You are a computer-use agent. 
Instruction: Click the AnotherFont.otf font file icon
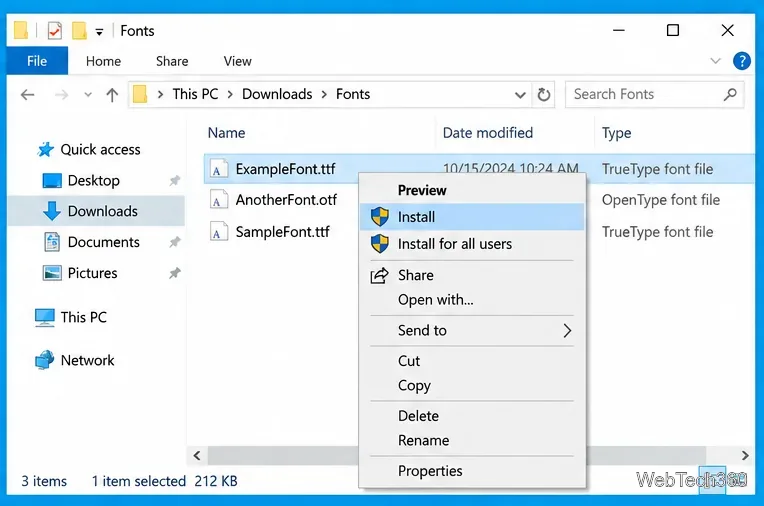219,200
